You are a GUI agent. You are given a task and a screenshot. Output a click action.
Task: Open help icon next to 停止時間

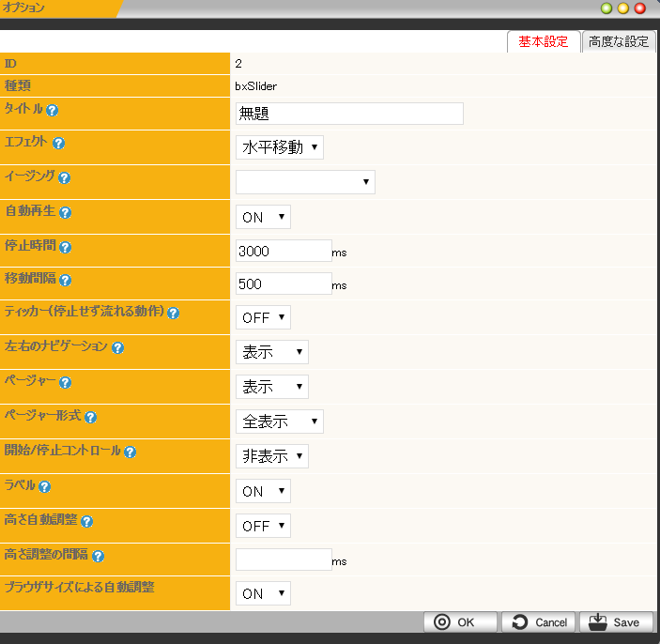(x=65, y=247)
